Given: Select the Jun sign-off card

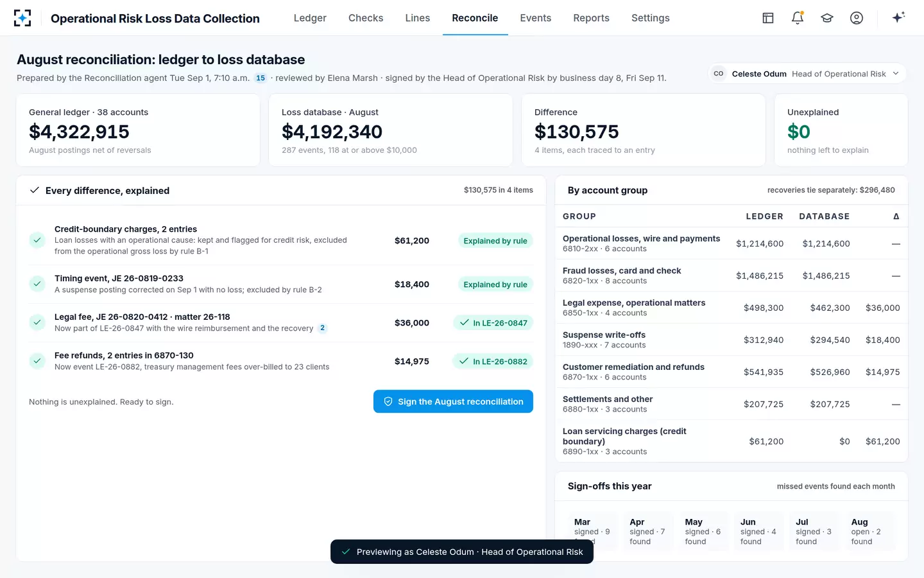Looking at the screenshot, I should tap(758, 530).
